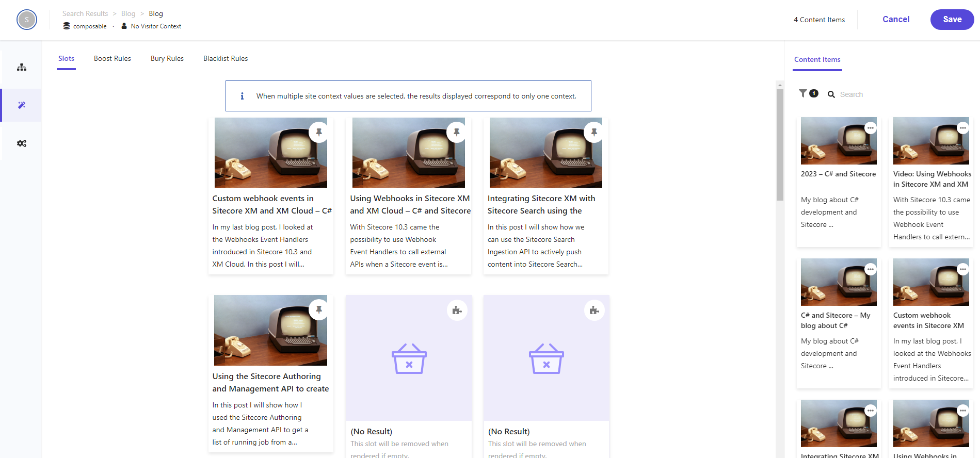
Task: Toggle pin on Using Webhooks in Sitecore slot
Action: click(x=456, y=133)
